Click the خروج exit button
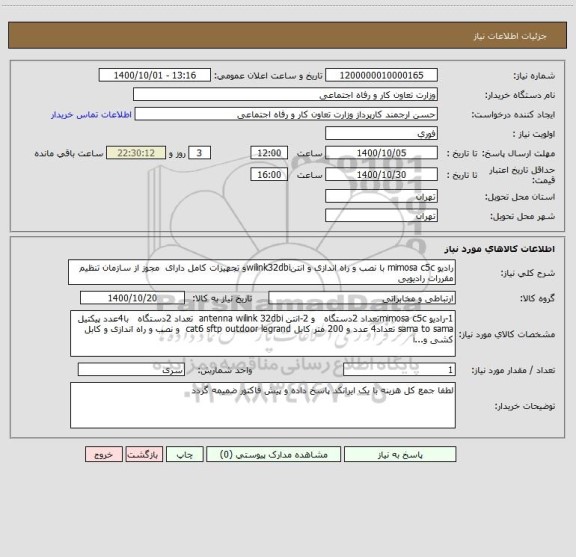The height and width of the screenshot is (557, 576). [x=104, y=454]
